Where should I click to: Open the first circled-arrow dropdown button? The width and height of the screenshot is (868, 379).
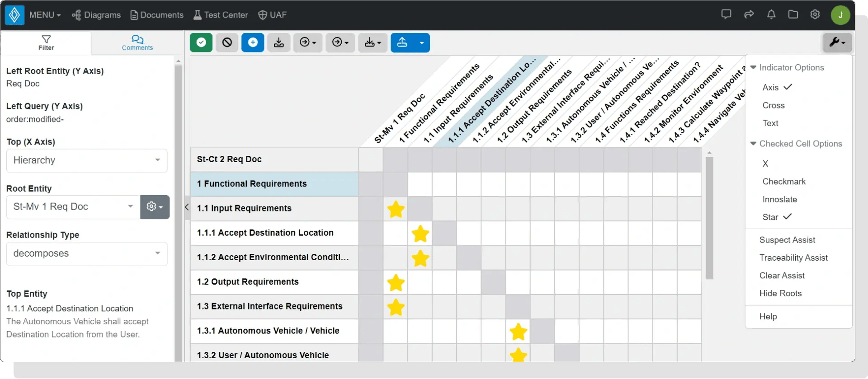click(308, 42)
